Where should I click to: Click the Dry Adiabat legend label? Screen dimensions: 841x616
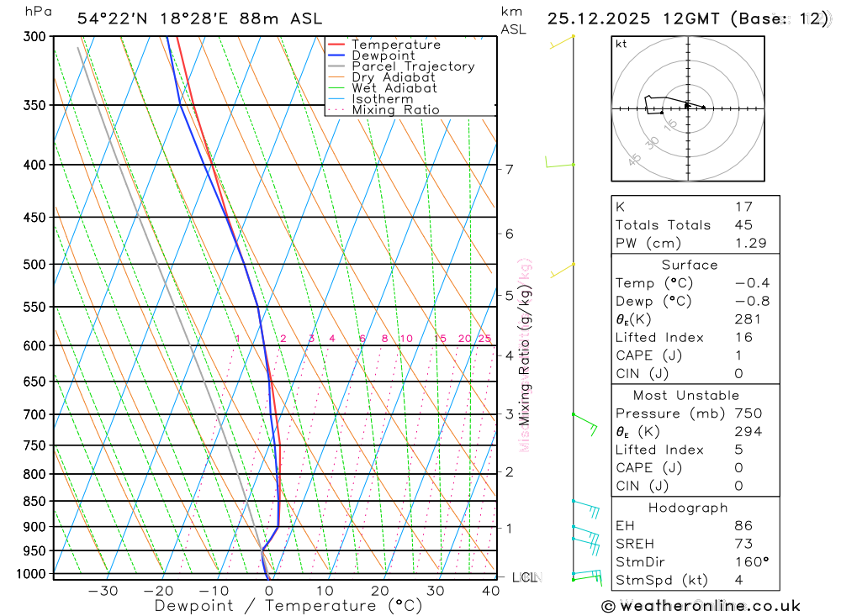point(393,77)
